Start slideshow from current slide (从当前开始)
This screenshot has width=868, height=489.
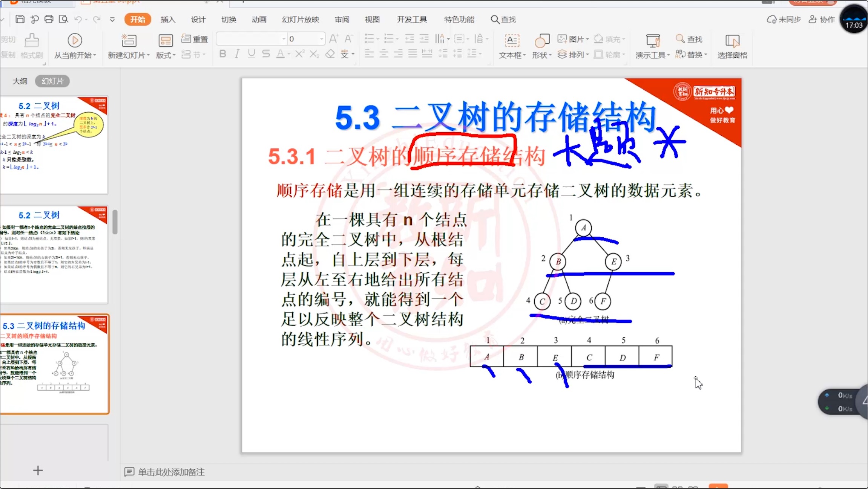[75, 47]
